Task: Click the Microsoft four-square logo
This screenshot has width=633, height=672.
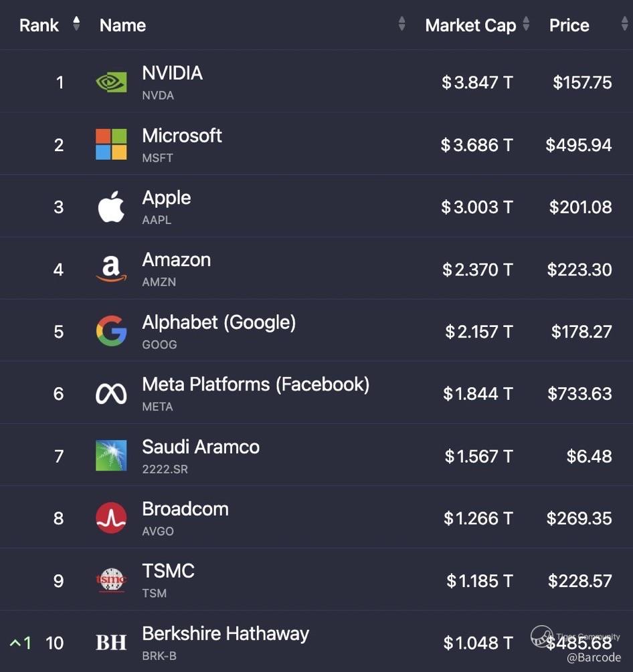Action: [111, 144]
